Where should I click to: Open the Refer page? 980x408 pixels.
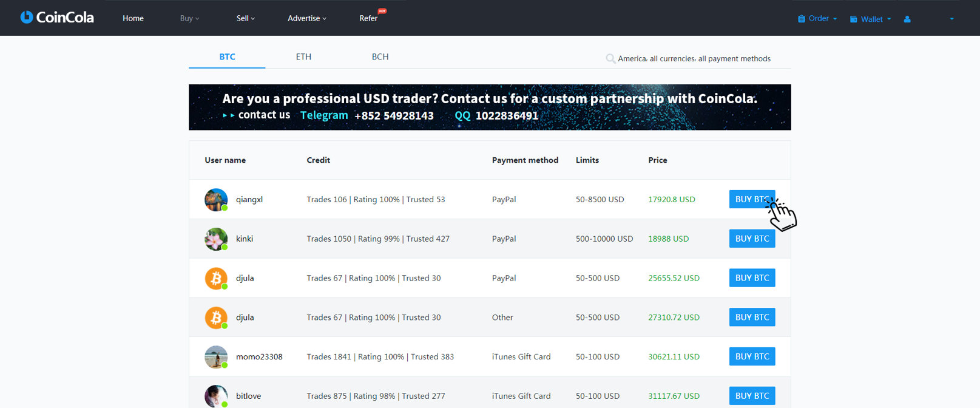point(368,18)
